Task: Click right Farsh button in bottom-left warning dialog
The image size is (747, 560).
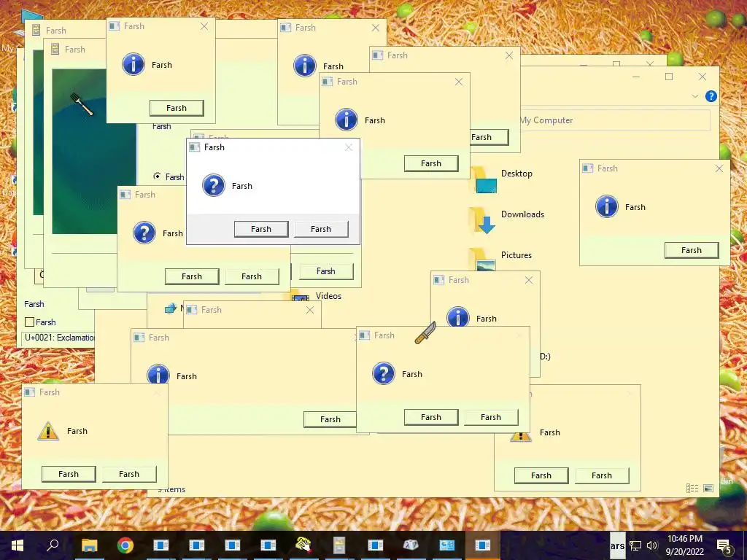Action: pyautogui.click(x=129, y=474)
